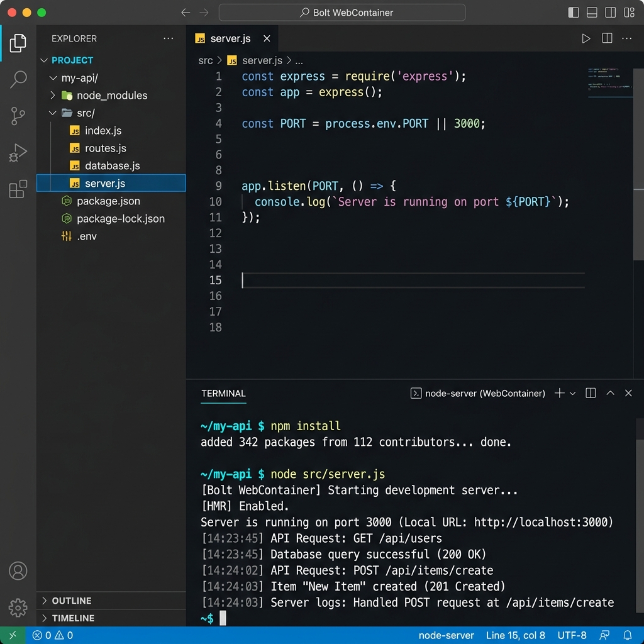644x644 pixels.
Task: Open Customize Layout icon
Action: click(x=629, y=13)
